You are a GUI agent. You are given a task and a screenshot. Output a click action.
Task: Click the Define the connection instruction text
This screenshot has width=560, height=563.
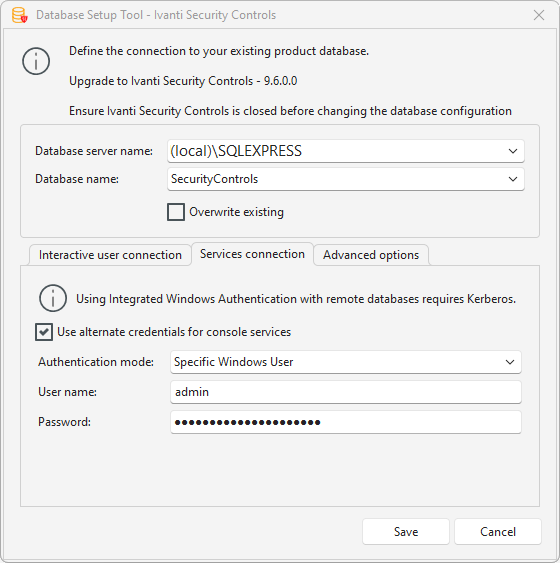coord(219,51)
